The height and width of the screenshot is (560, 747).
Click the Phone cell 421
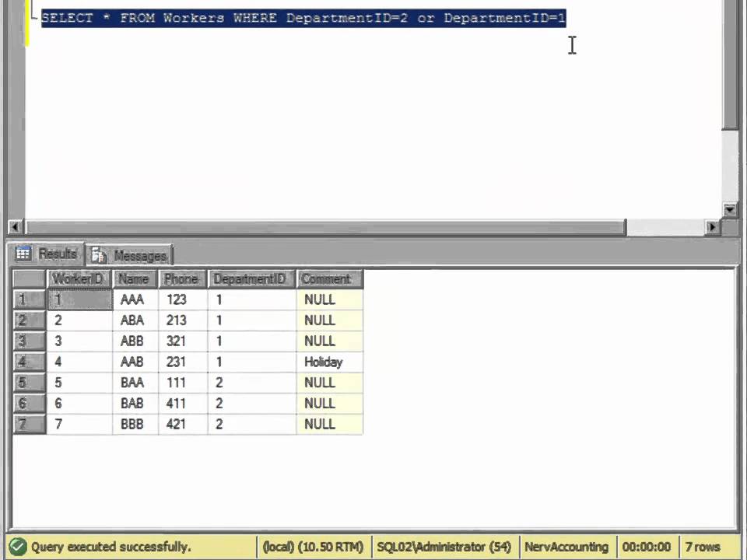coord(183,424)
